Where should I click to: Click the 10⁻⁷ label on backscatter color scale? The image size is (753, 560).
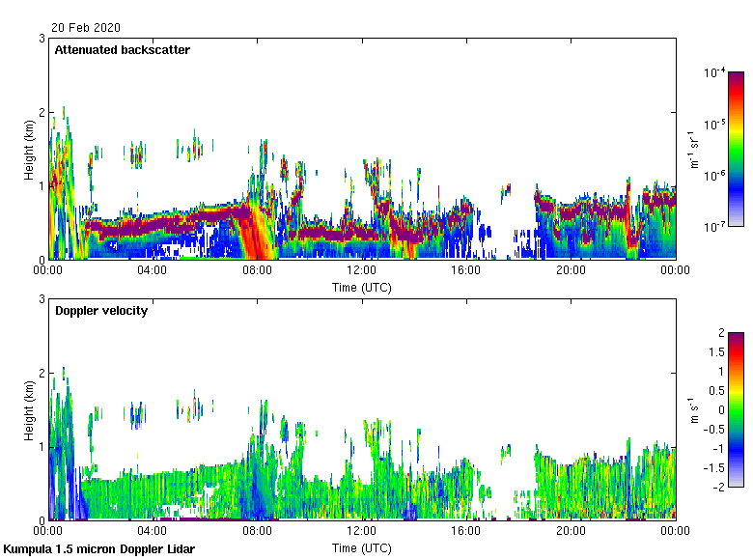coord(714,226)
